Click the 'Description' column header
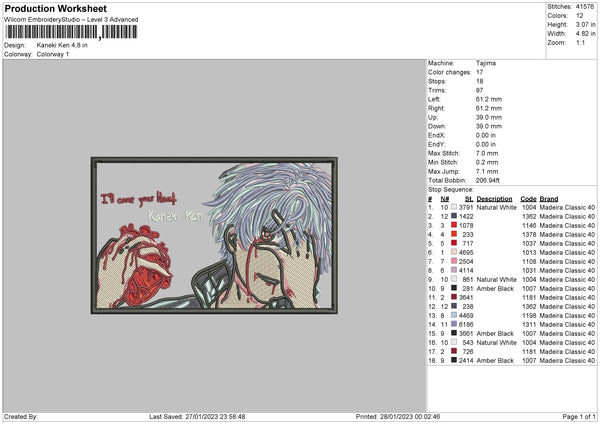600x424 pixels. pos(494,199)
